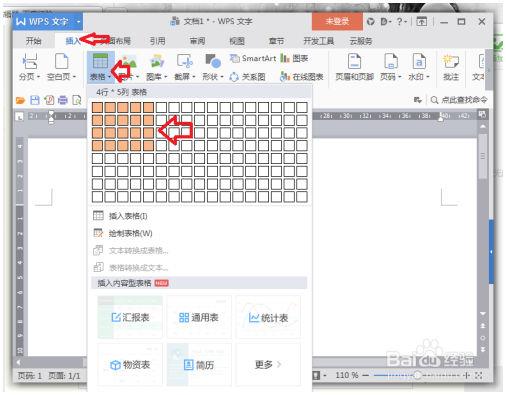Select the 汇报表 report table template
Viewport: 506px width, 395px height.
tap(130, 317)
